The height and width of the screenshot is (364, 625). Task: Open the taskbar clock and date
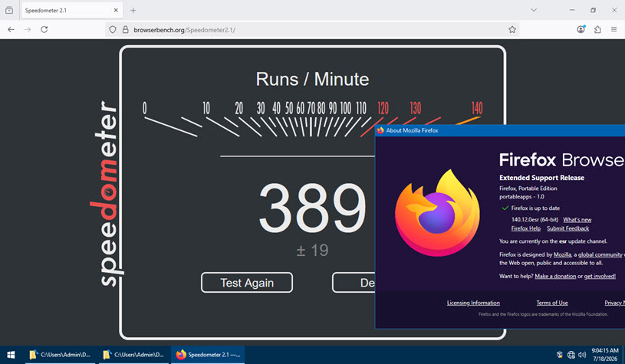pyautogui.click(x=604, y=355)
